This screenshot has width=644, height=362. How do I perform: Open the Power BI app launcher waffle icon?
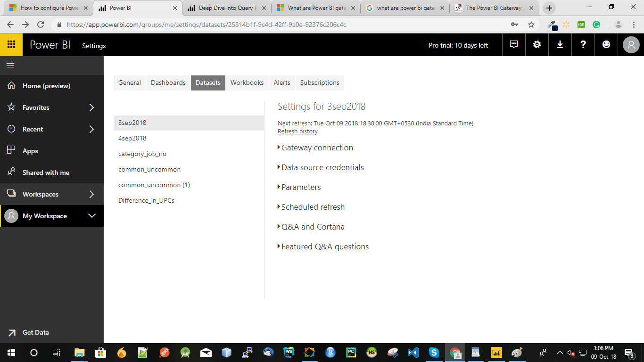11,45
